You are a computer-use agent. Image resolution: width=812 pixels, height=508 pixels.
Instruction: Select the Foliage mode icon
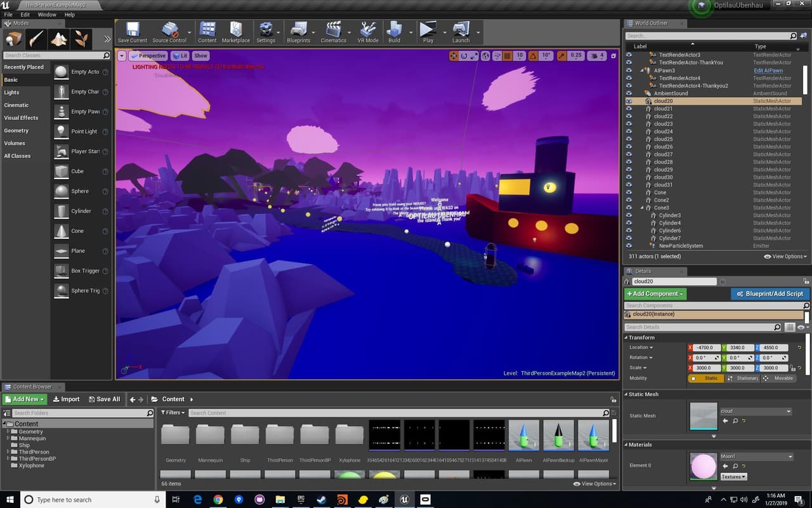coord(82,39)
